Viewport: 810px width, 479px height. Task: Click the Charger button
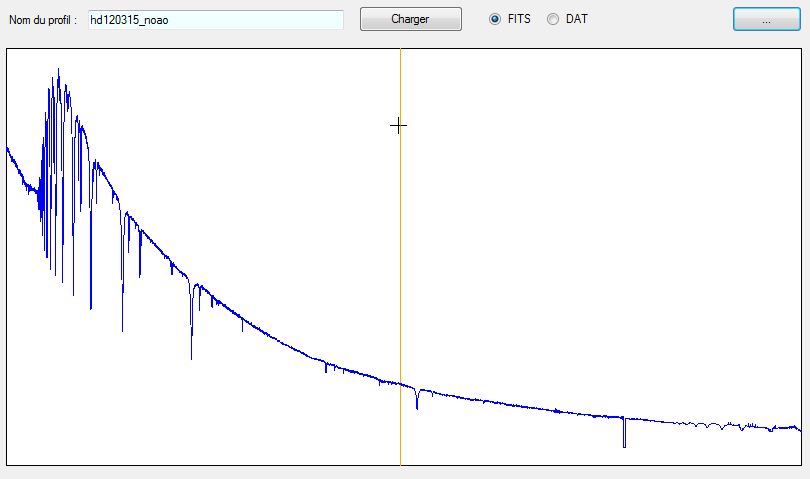coord(411,19)
